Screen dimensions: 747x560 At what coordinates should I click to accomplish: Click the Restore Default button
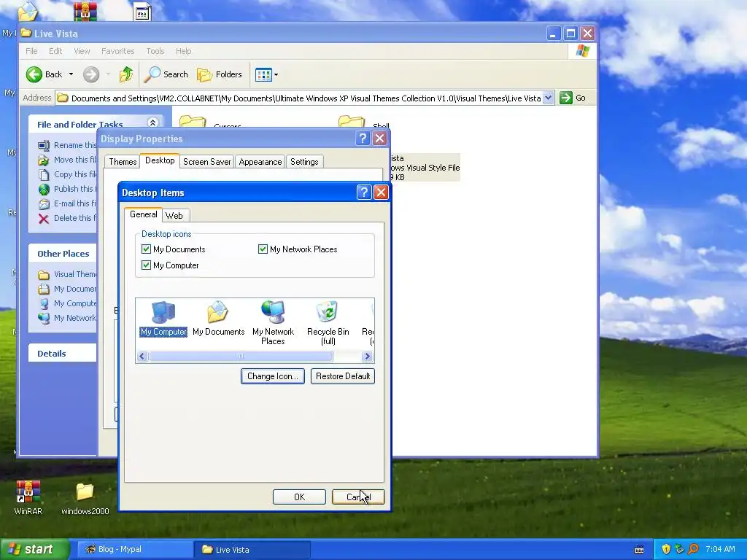coord(343,376)
